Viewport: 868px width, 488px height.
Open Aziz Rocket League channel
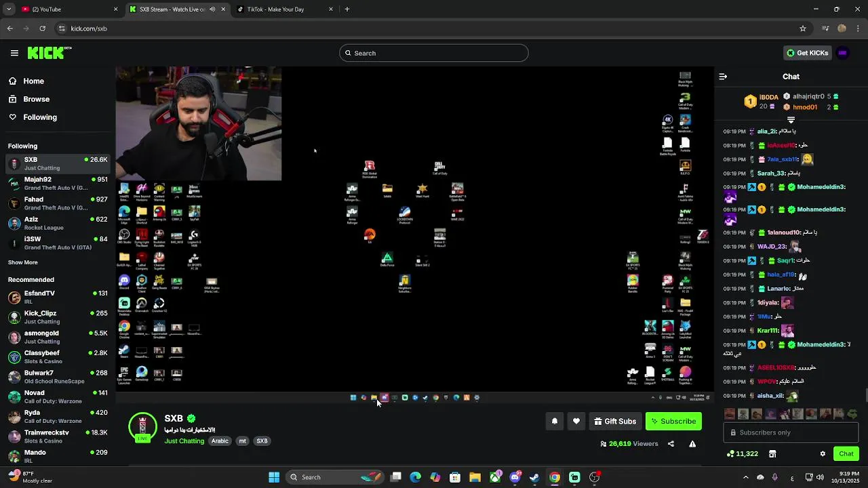click(x=58, y=223)
